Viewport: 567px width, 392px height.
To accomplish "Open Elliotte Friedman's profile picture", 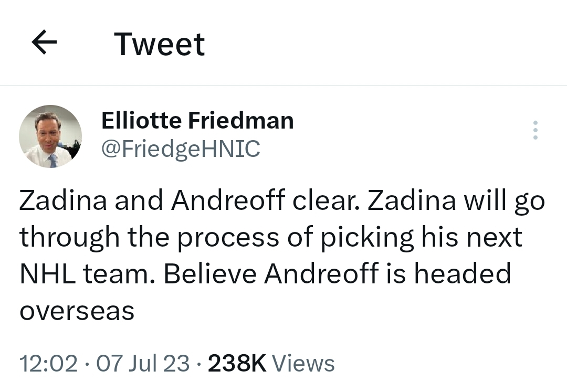I will click(50, 136).
